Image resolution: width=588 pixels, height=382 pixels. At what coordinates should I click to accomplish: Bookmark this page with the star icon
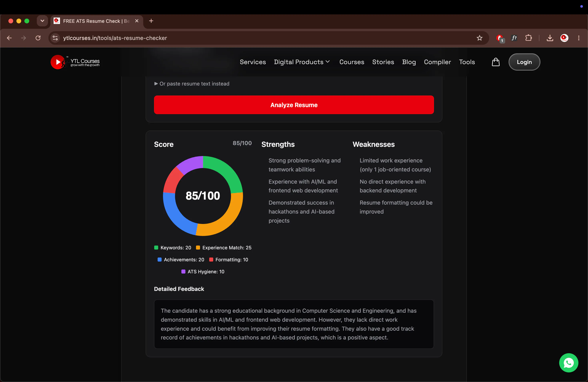[x=479, y=38]
